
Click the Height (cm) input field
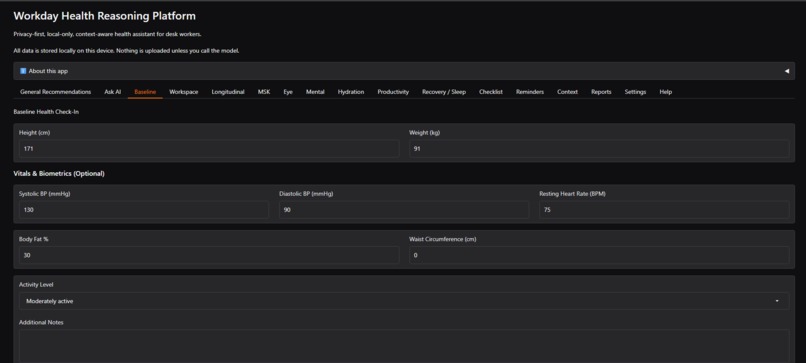click(209, 149)
